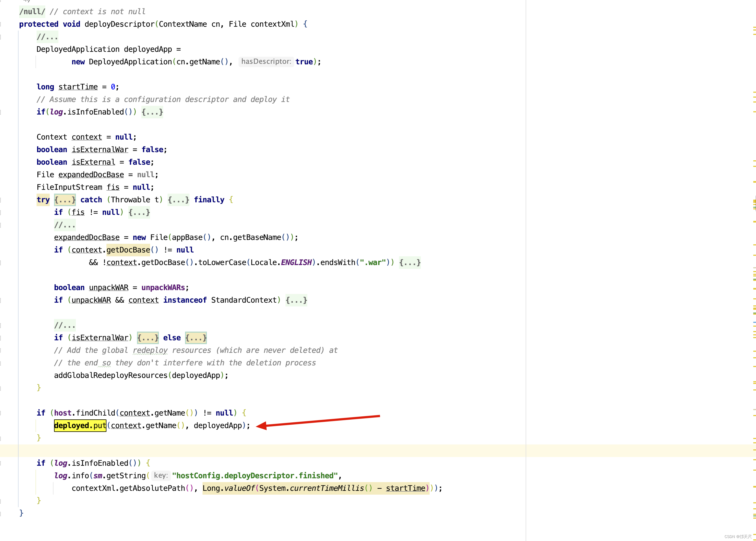
Task: Expand the folded if (isExternalWar) block
Action: [x=148, y=338]
